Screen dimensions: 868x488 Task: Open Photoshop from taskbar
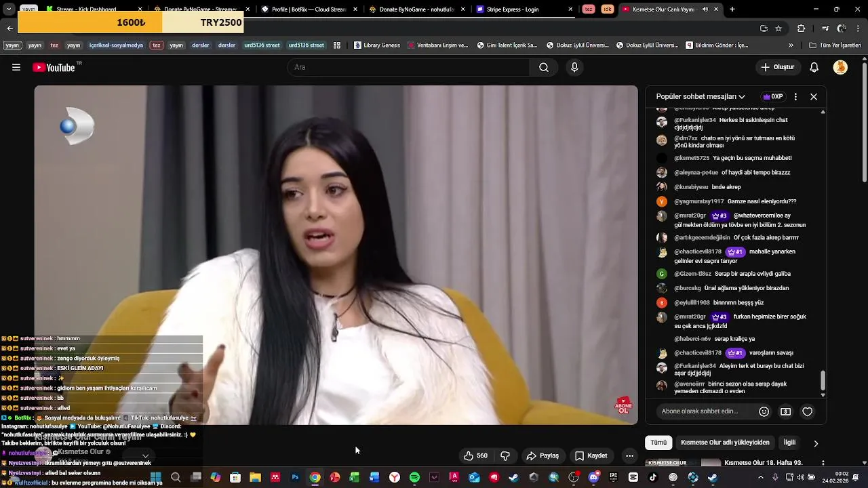[x=295, y=477]
